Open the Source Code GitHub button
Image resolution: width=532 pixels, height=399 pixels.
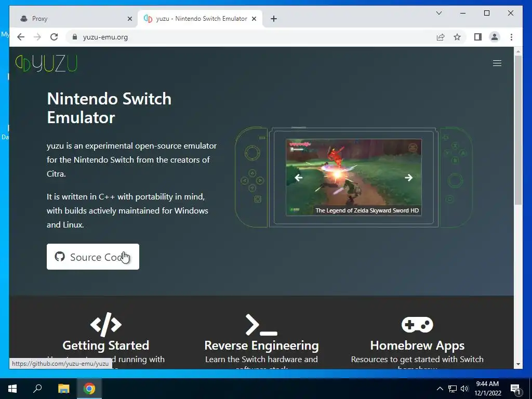tap(93, 257)
